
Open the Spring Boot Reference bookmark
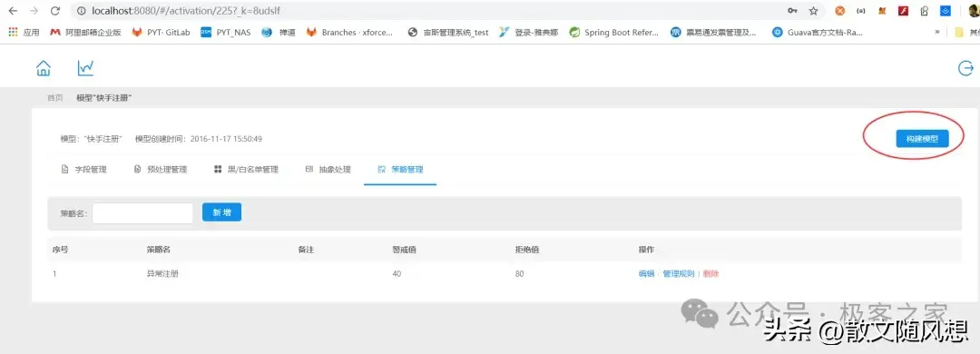coord(614,33)
